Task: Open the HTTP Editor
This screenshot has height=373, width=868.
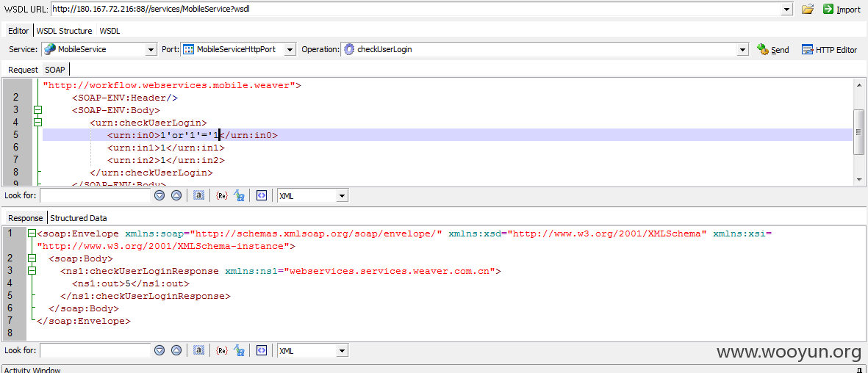Action: 829,50
